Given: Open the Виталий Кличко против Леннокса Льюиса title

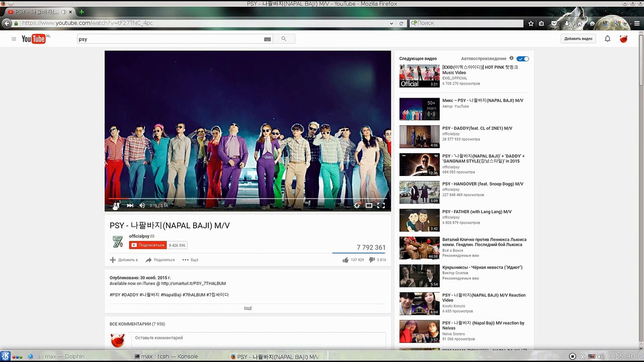Looking at the screenshot, I should coord(485,242).
